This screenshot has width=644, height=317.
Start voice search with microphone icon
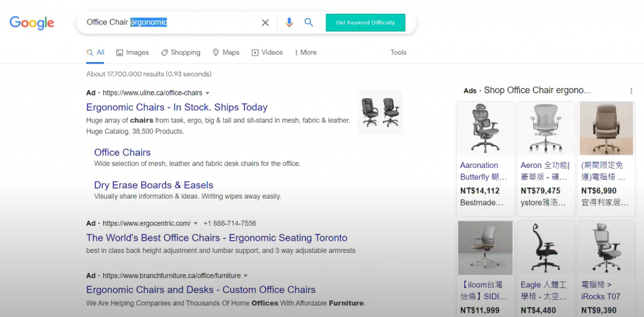pos(289,23)
